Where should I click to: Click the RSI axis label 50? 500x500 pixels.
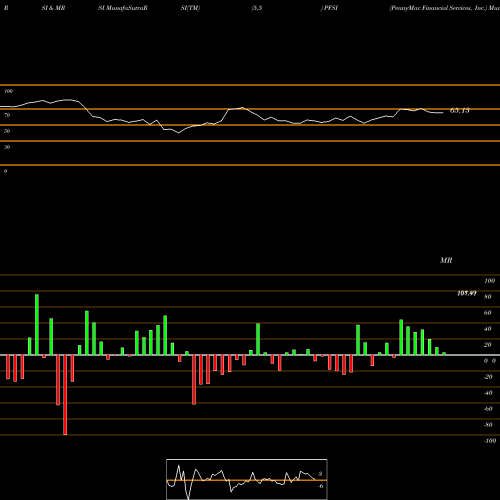tap(7, 131)
